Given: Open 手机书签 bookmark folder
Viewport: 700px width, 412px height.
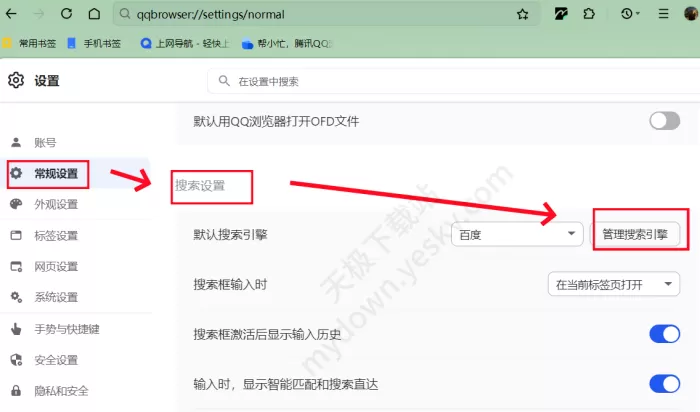Looking at the screenshot, I should click(94, 43).
